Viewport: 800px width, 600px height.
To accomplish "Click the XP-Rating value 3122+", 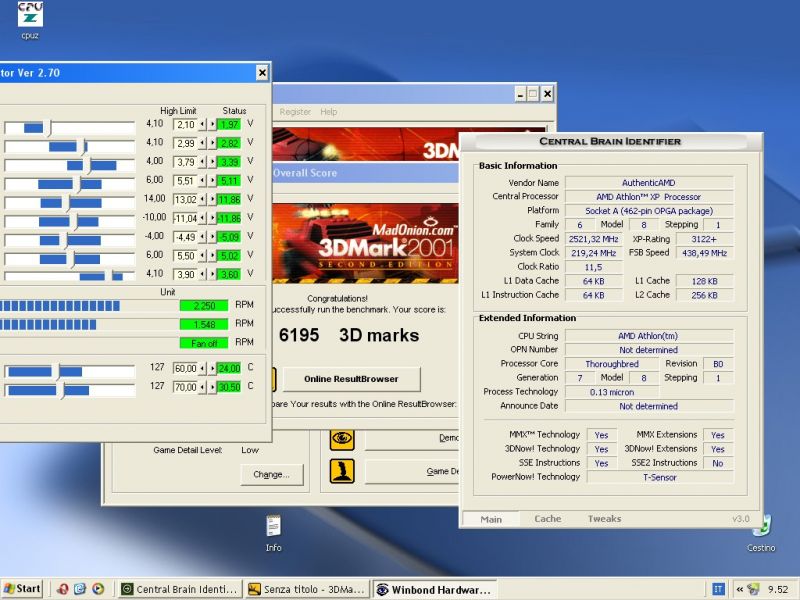I will point(704,239).
